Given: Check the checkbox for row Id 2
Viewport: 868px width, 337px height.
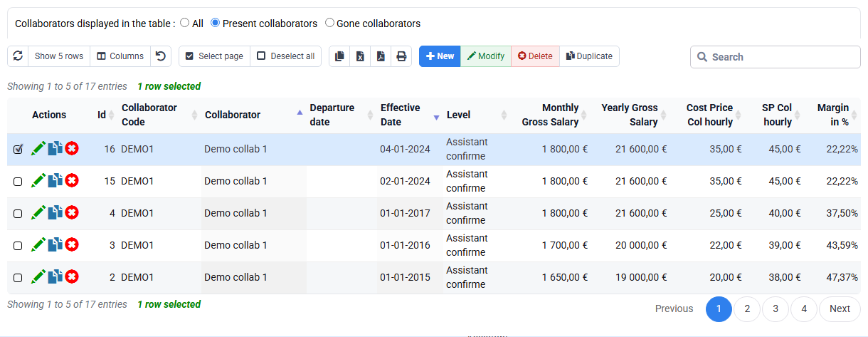Looking at the screenshot, I should coord(18,278).
